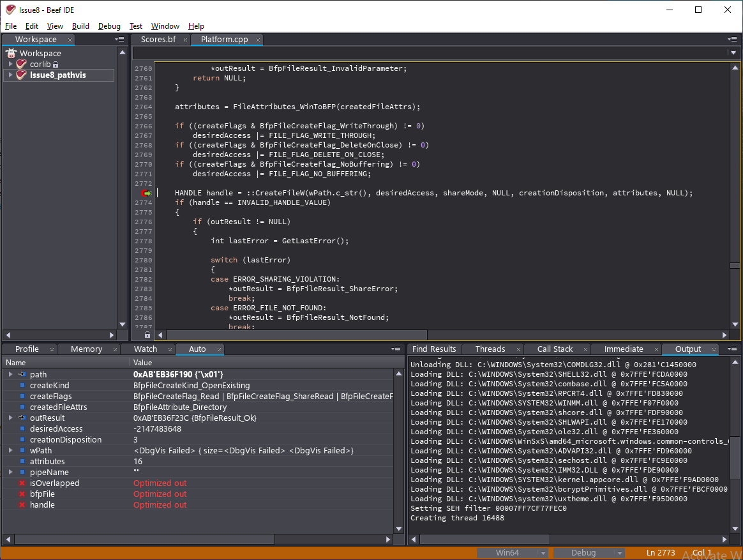
Task: Close the Platform.cpp tab
Action: 259,40
